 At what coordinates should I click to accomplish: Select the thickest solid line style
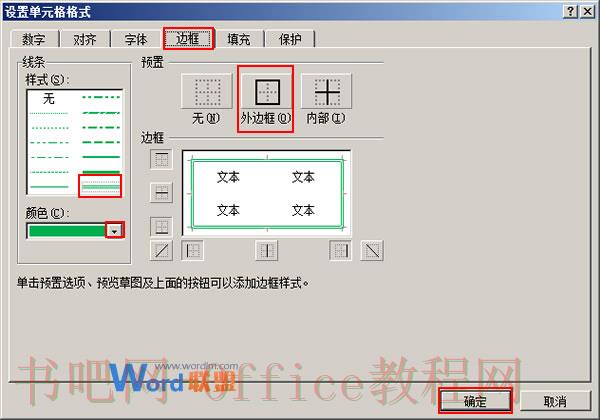(101, 172)
